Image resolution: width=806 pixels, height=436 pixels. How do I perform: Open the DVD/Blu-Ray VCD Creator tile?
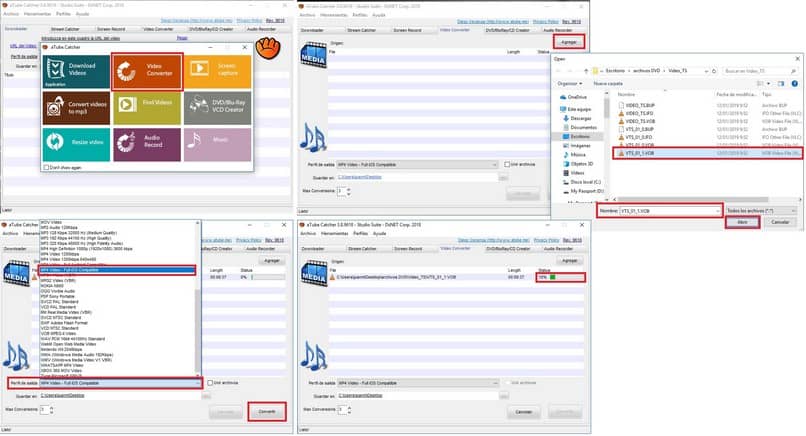pyautogui.click(x=217, y=108)
